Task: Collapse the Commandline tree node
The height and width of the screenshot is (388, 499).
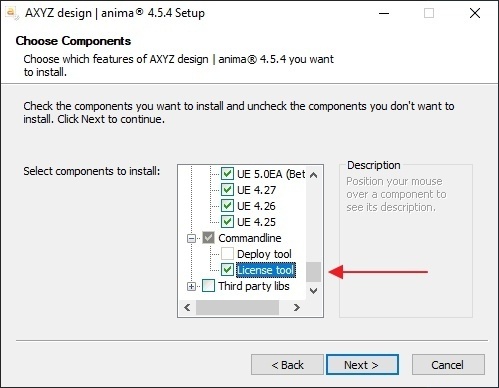Action: [x=191, y=238]
